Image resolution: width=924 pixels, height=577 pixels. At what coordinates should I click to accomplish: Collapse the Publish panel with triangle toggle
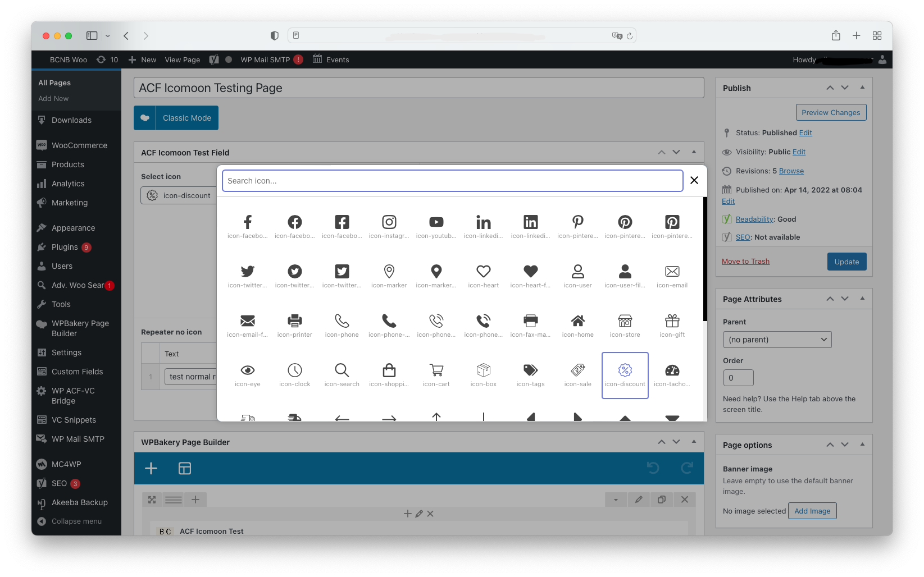click(862, 88)
